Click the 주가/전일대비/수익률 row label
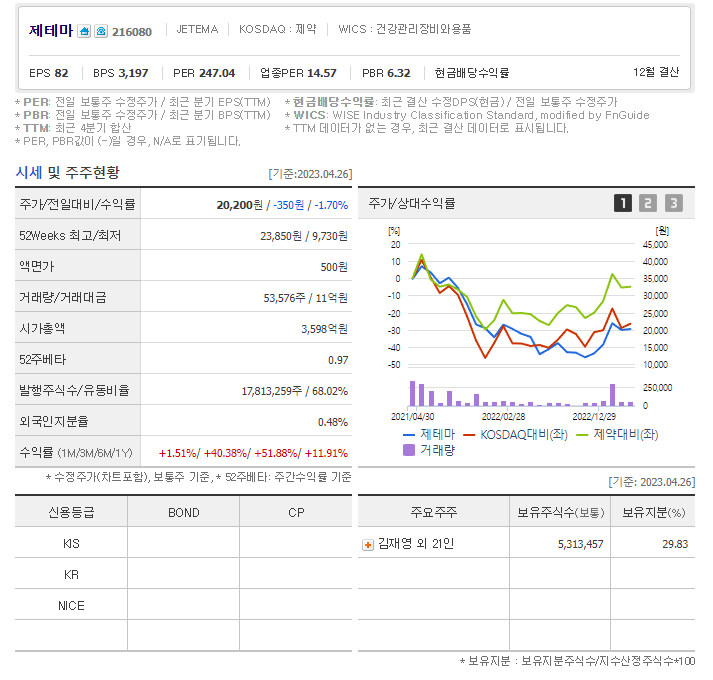This screenshot has height=680, width=713. (77, 205)
